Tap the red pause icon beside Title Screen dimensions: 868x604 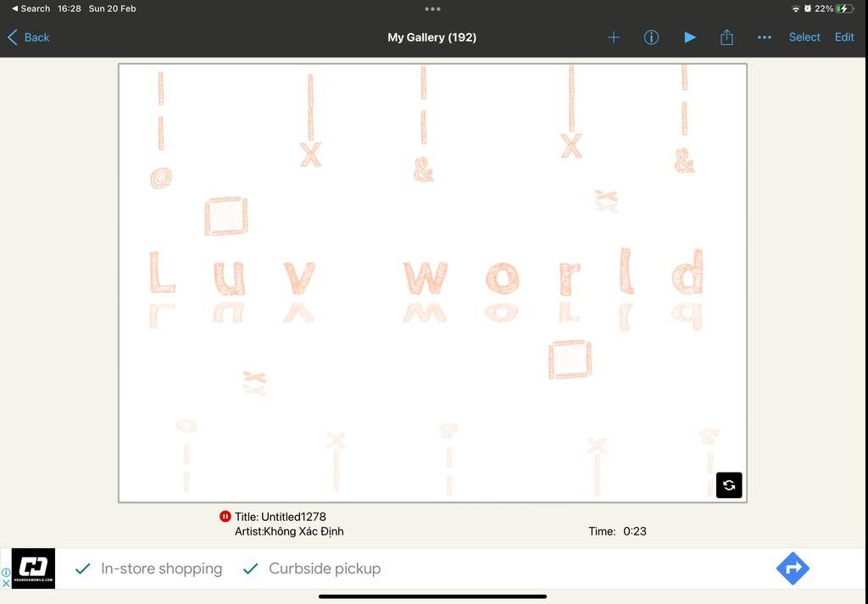pos(225,517)
